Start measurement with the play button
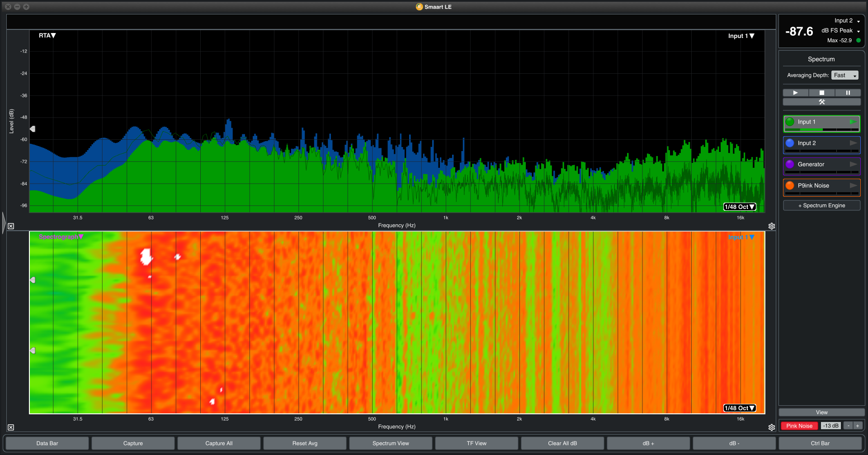 pyautogui.click(x=795, y=93)
